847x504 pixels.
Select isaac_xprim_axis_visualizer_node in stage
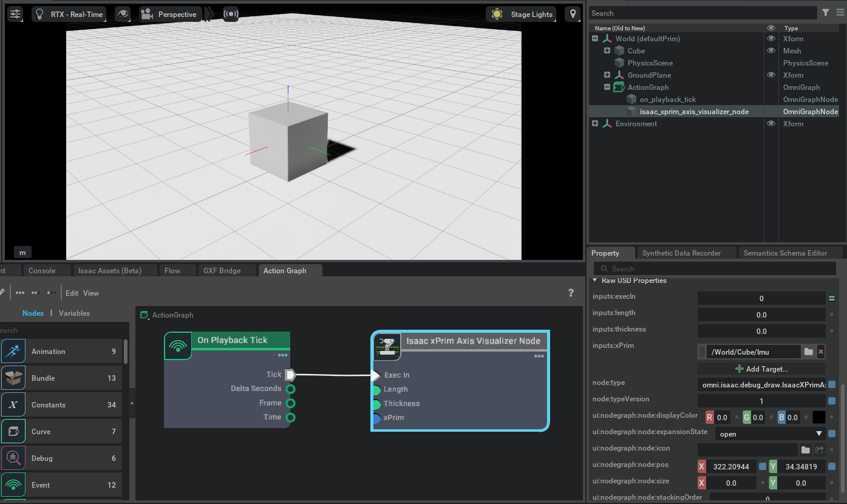(694, 111)
